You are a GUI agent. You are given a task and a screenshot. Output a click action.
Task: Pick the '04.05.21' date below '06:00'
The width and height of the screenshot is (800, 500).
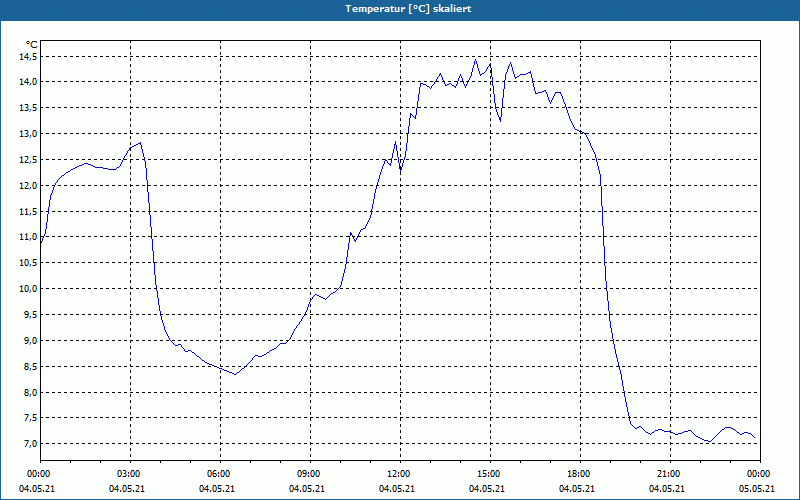click(217, 489)
